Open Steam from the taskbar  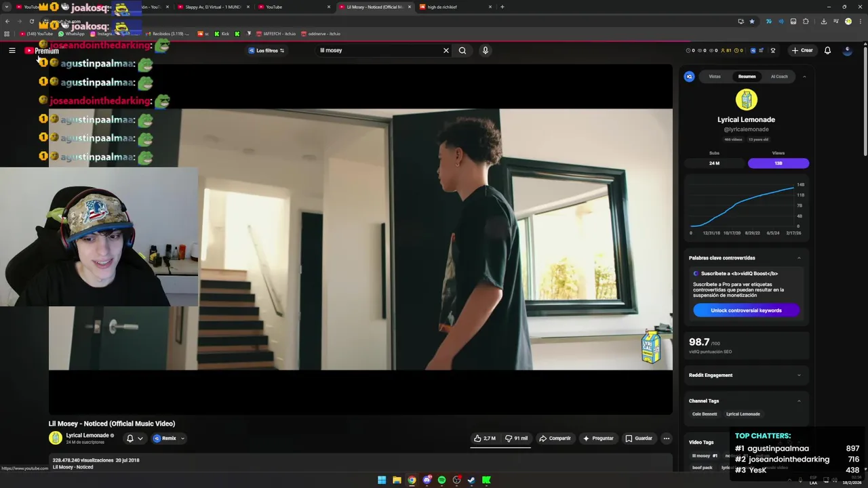point(471,480)
